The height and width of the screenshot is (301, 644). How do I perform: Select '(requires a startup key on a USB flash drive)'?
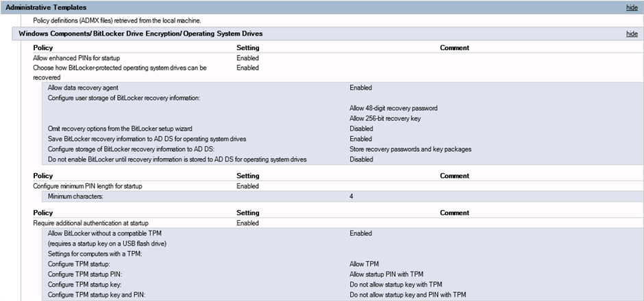pos(107,244)
